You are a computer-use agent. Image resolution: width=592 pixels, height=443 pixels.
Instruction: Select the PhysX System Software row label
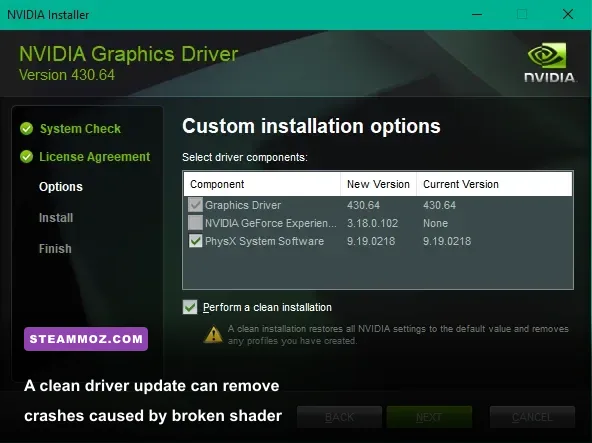[264, 241]
